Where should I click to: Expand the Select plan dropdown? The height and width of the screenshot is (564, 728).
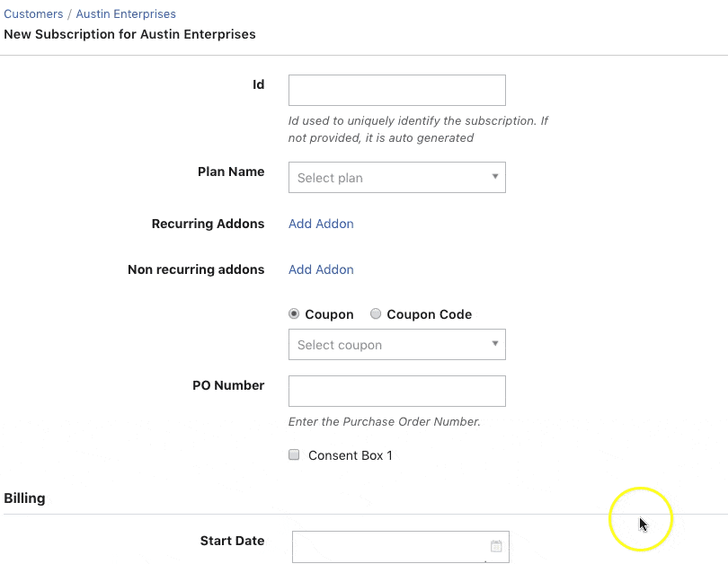pyautogui.click(x=396, y=178)
